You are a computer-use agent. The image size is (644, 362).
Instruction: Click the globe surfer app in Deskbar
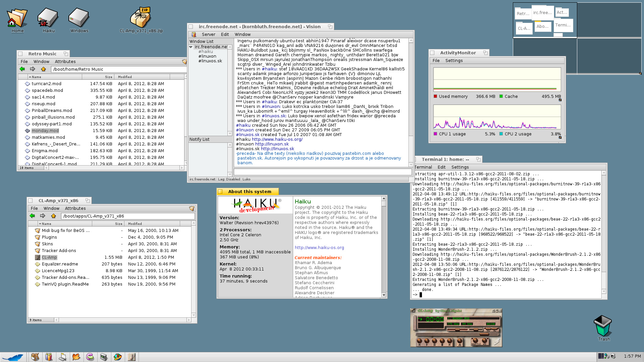[x=117, y=357]
